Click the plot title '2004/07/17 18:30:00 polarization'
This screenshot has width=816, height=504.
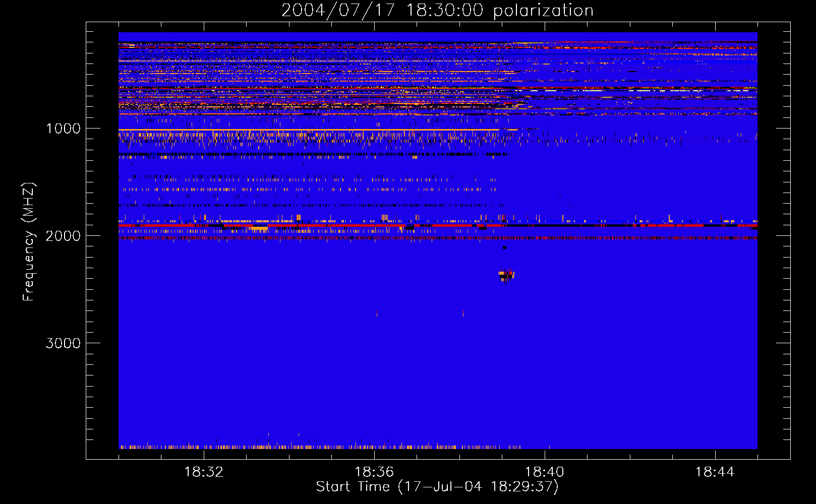437,10
